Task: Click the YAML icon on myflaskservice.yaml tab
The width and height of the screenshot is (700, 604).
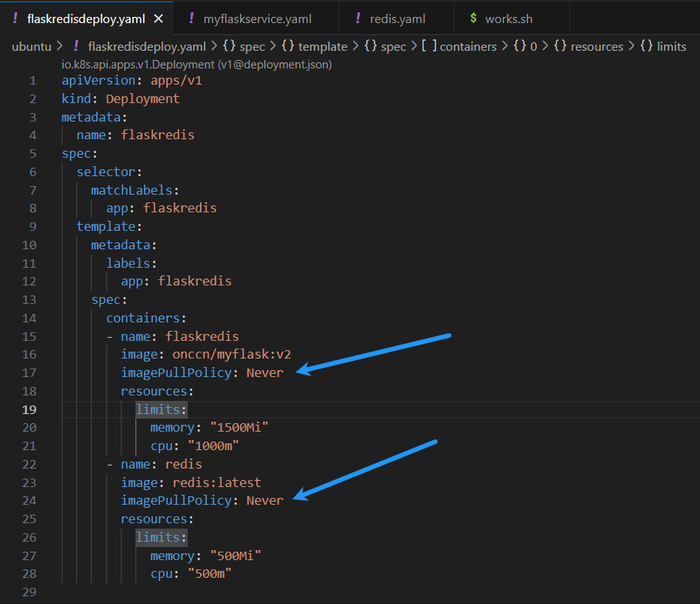Action: tap(190, 18)
